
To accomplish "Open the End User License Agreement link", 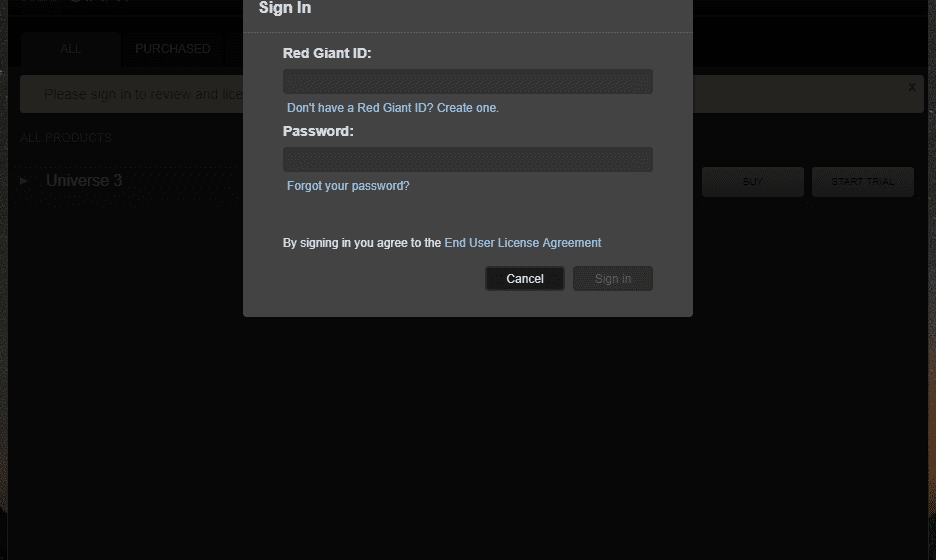I will [523, 243].
